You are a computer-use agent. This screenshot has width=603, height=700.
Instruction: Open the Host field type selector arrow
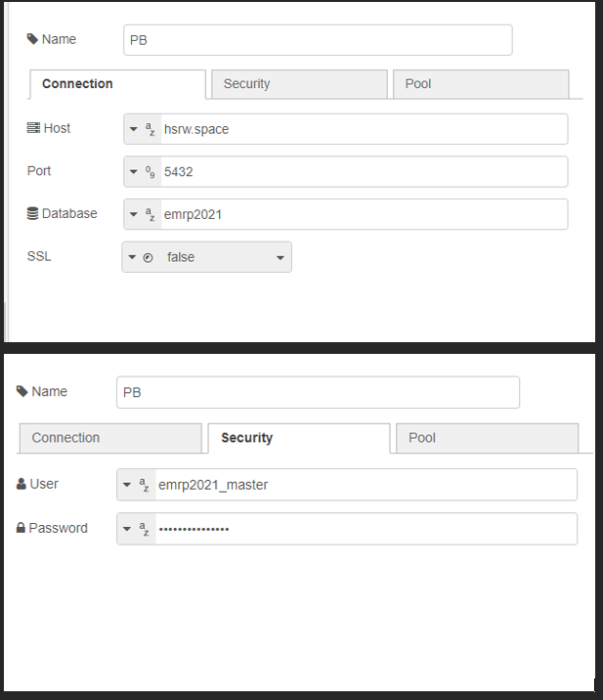click(134, 129)
